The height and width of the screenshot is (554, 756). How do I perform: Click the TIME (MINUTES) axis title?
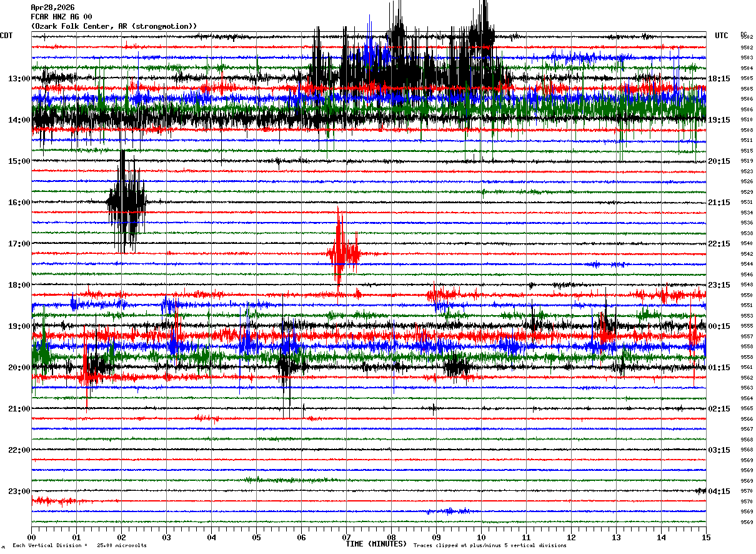376,544
